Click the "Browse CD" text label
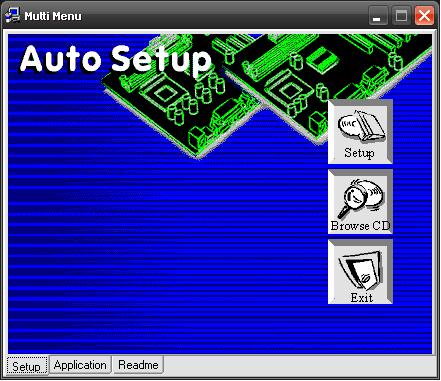This screenshot has width=441, height=381. click(x=360, y=226)
